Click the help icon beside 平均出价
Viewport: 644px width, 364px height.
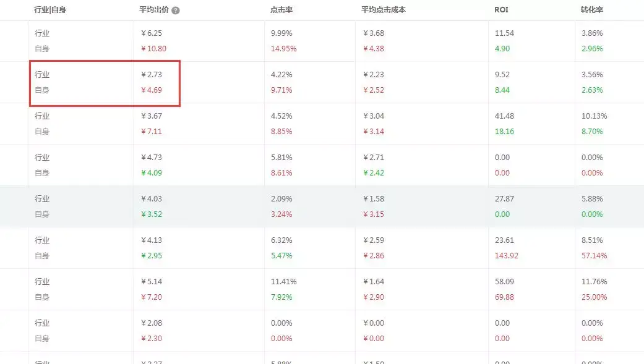176,11
